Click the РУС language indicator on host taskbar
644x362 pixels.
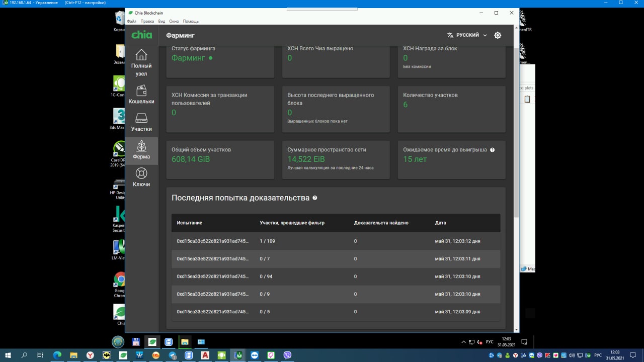click(x=598, y=355)
